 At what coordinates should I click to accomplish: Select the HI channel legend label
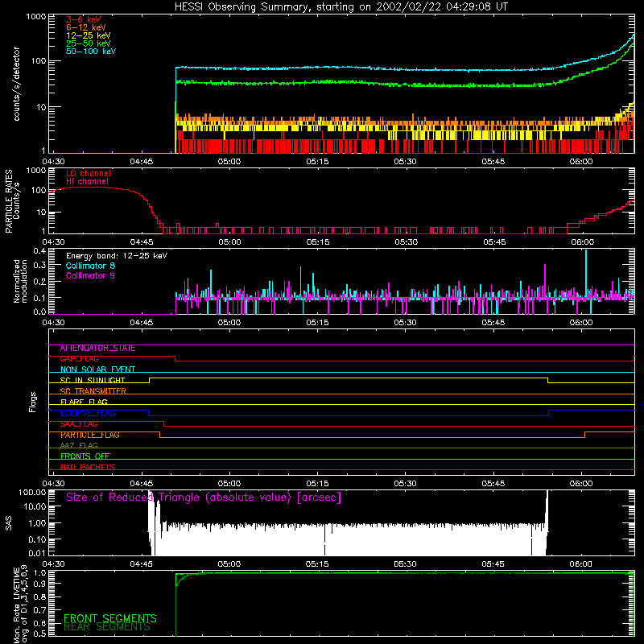[88, 182]
